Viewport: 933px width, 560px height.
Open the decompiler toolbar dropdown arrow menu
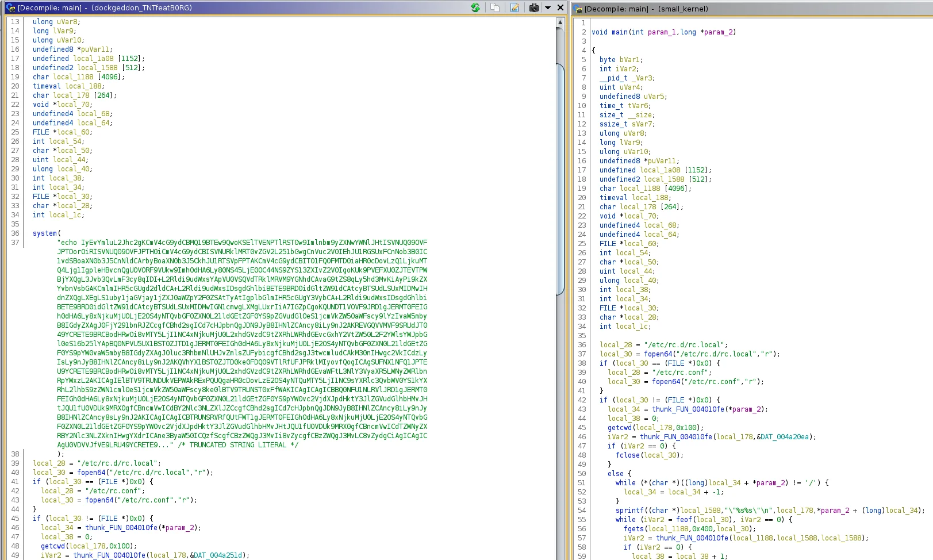click(x=548, y=7)
